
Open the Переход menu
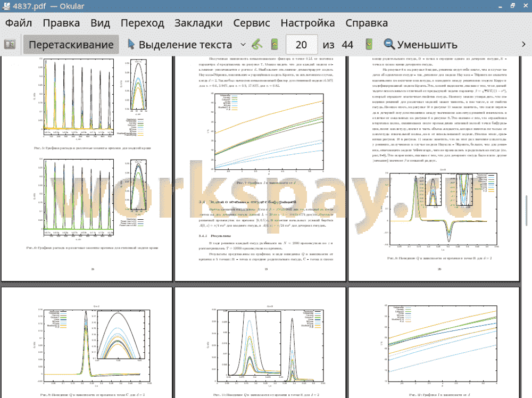coord(143,23)
